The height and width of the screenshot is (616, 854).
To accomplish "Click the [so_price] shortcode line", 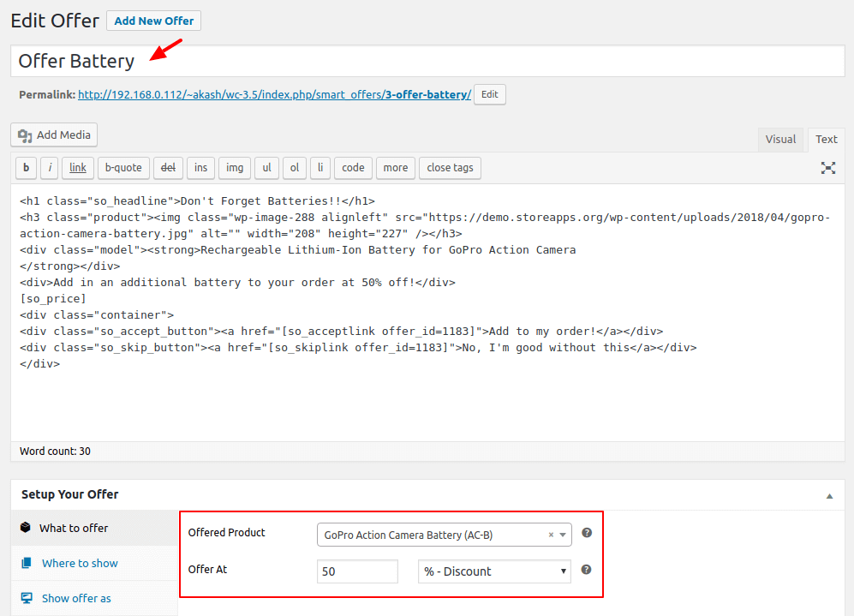I will click(x=53, y=298).
